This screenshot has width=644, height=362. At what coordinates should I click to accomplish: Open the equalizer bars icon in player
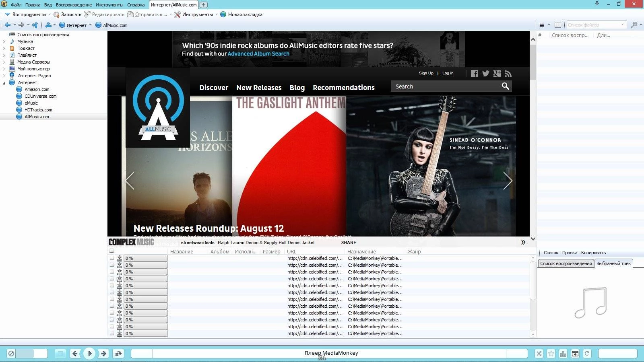coord(563,354)
